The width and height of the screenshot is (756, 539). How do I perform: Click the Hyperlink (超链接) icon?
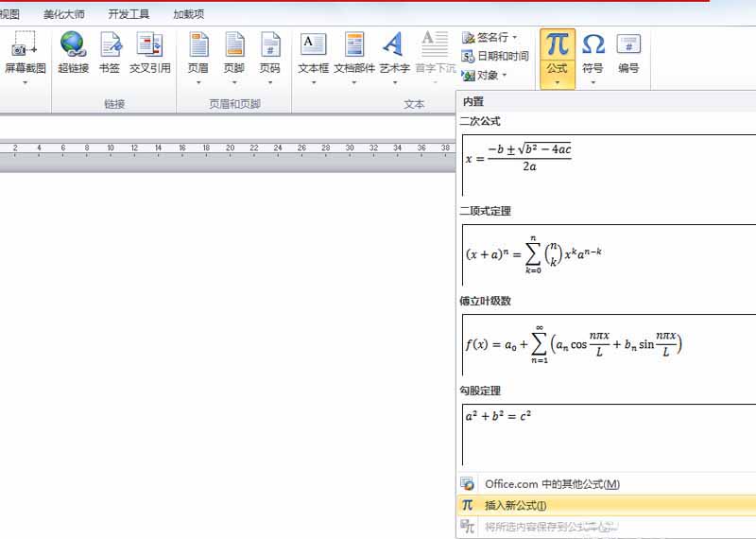[73, 45]
